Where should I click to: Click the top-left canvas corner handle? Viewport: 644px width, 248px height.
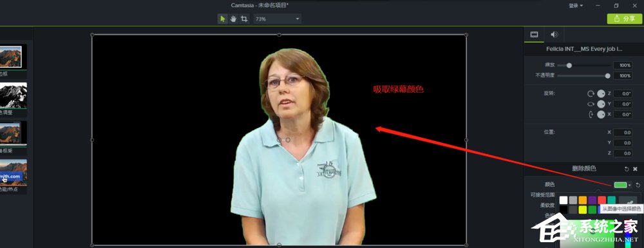92,35
